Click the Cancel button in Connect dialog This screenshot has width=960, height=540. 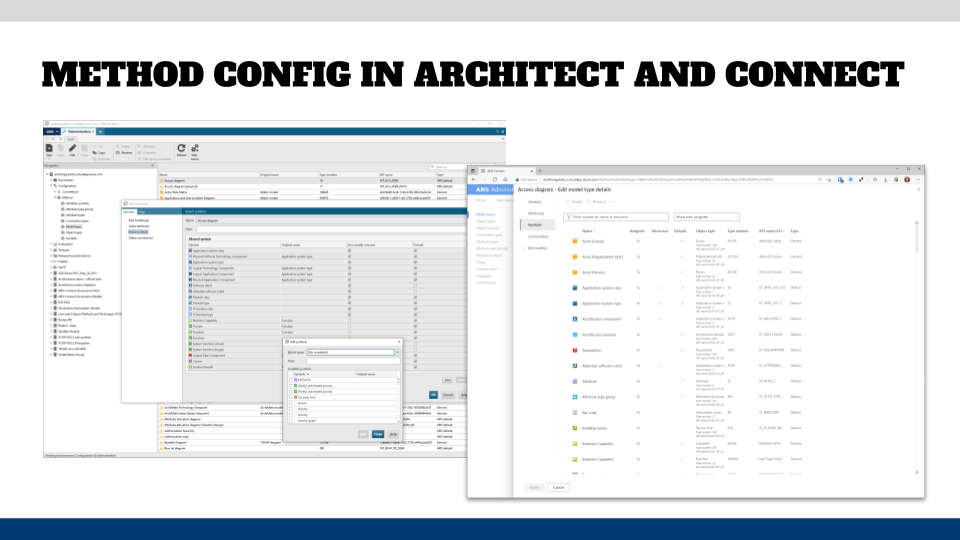pos(558,487)
